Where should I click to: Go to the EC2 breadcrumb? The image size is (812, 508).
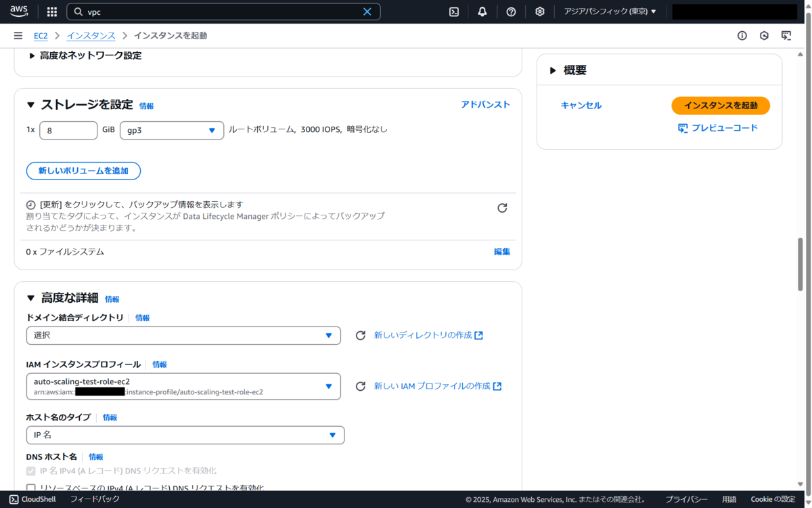point(41,35)
